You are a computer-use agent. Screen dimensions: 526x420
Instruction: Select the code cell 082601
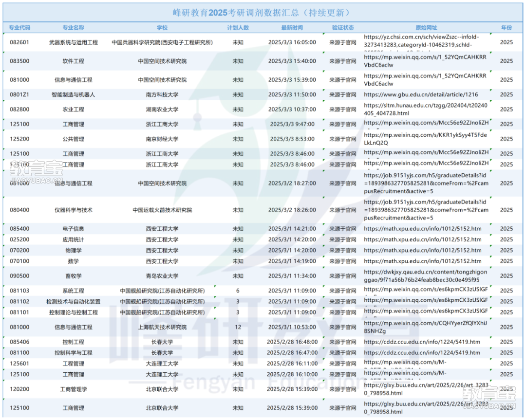tap(19, 42)
